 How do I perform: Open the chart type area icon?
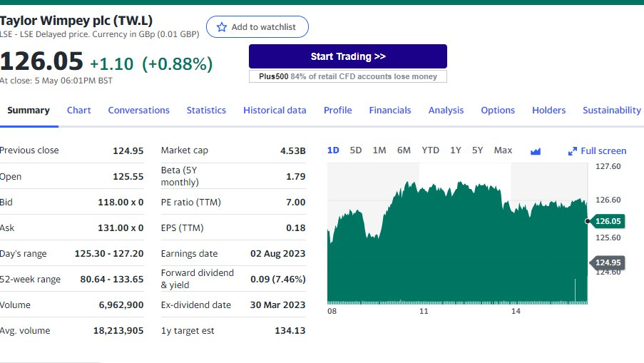click(535, 151)
